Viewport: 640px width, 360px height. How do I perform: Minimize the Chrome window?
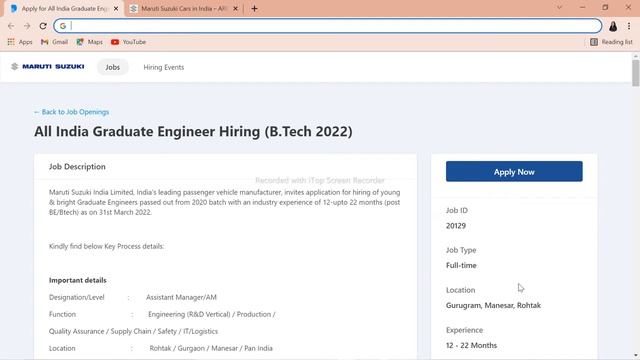582,8
